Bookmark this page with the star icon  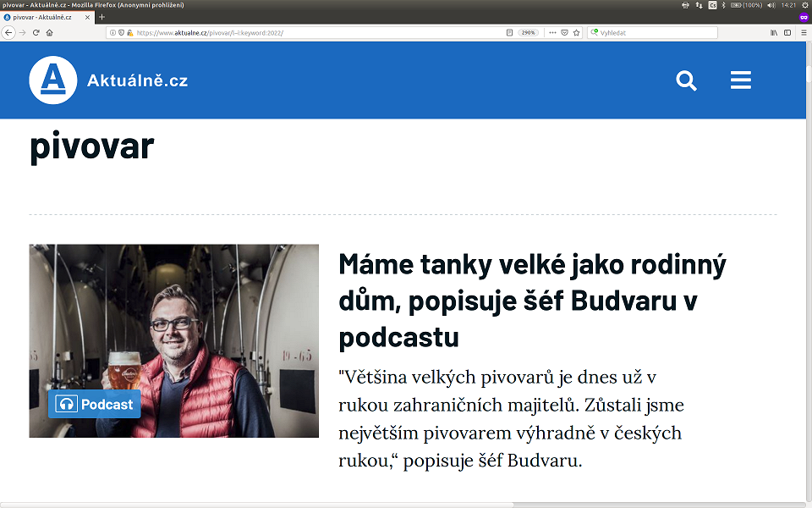tap(576, 32)
